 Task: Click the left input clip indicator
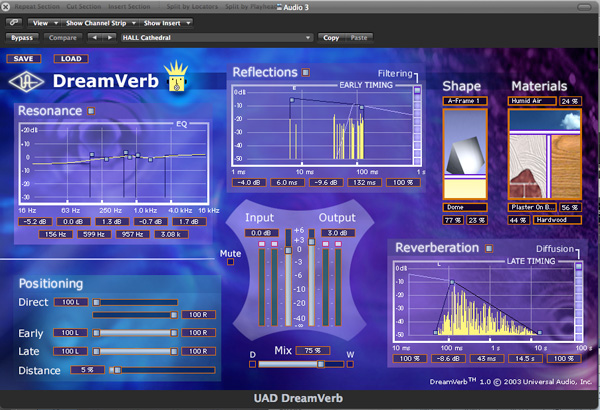tap(261, 244)
